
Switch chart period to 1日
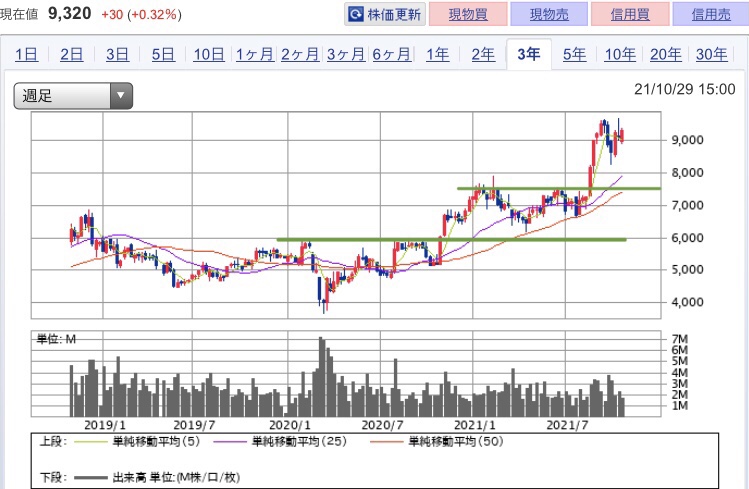(26, 54)
